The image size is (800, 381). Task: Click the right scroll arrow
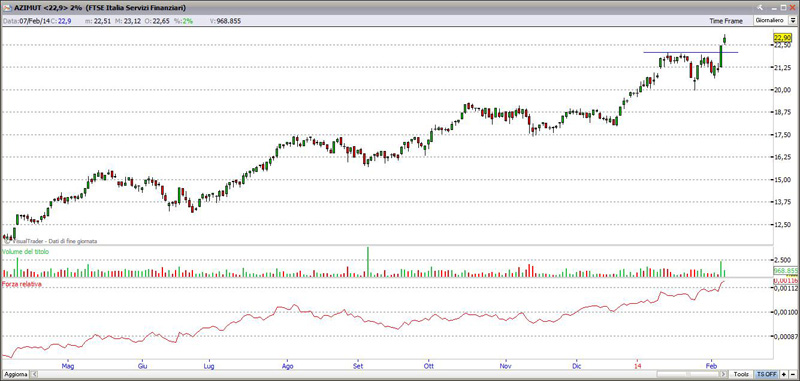(724, 374)
